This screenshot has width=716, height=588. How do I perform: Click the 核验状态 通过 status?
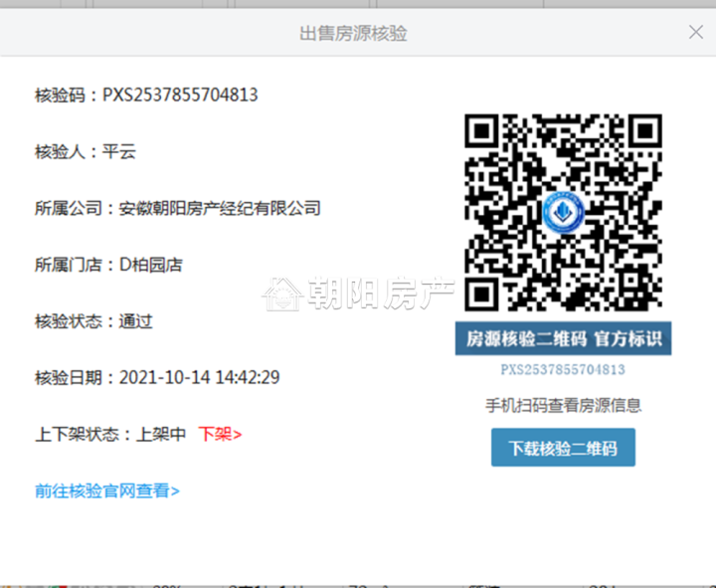135,321
